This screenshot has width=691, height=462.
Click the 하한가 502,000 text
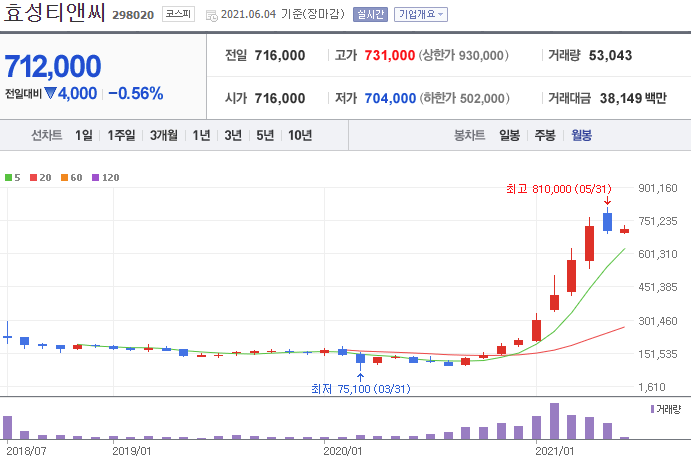pos(464,98)
